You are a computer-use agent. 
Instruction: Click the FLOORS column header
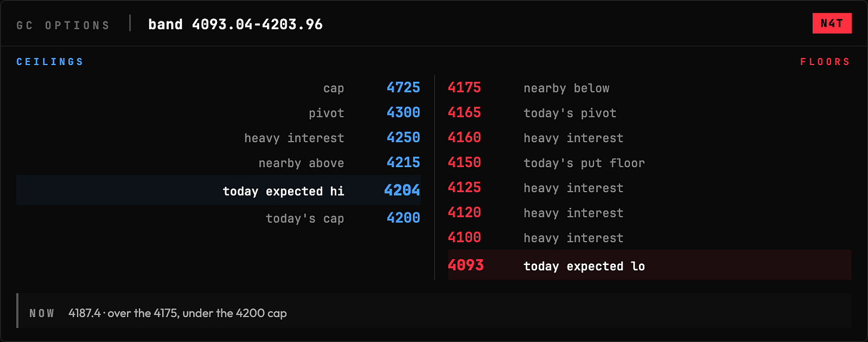[825, 62]
